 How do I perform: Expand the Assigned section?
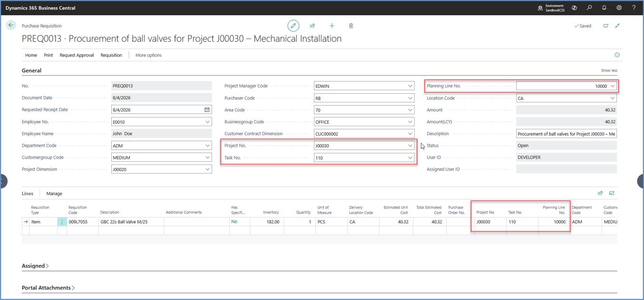(x=35, y=266)
